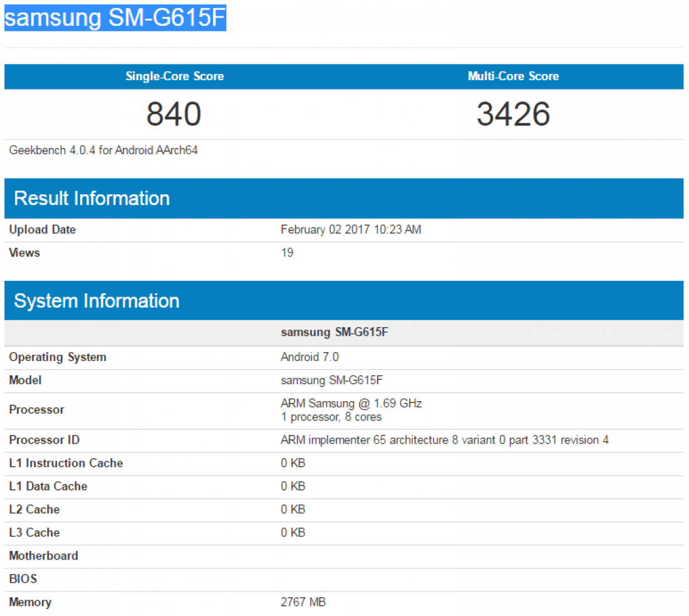The image size is (689, 616).
Task: Click the 'Operating System' label
Action: point(58,357)
